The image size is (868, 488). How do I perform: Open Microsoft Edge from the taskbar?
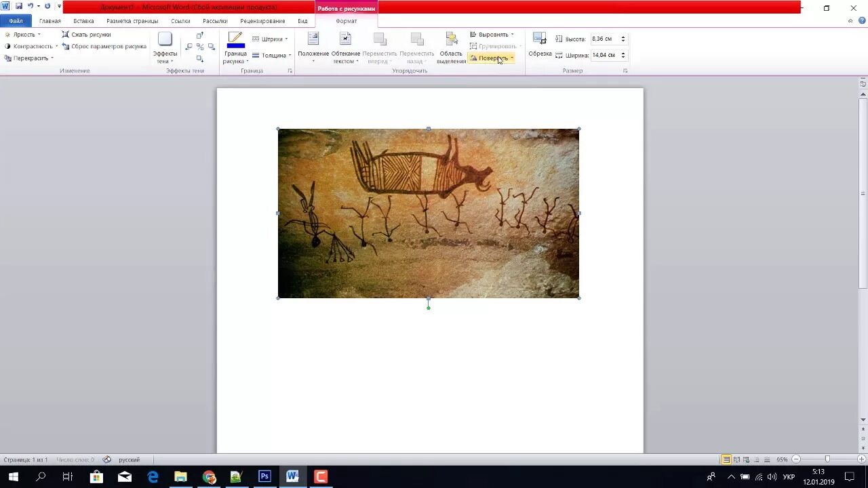153,477
